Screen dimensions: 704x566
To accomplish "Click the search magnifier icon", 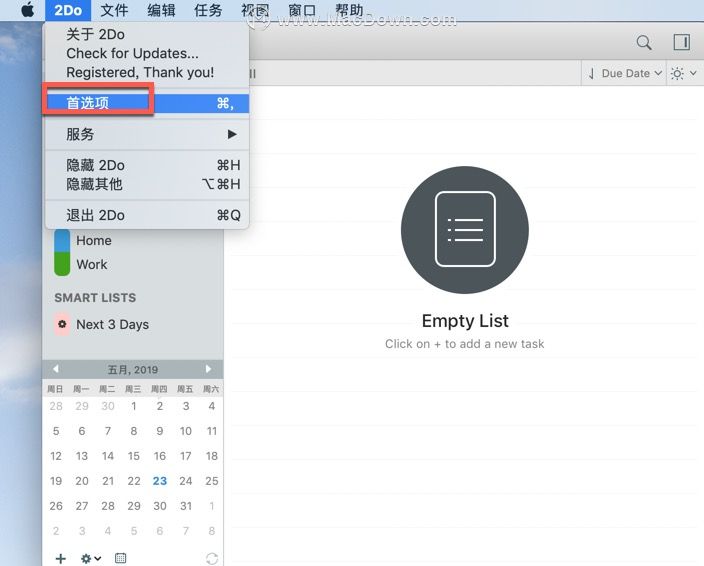I will (644, 43).
